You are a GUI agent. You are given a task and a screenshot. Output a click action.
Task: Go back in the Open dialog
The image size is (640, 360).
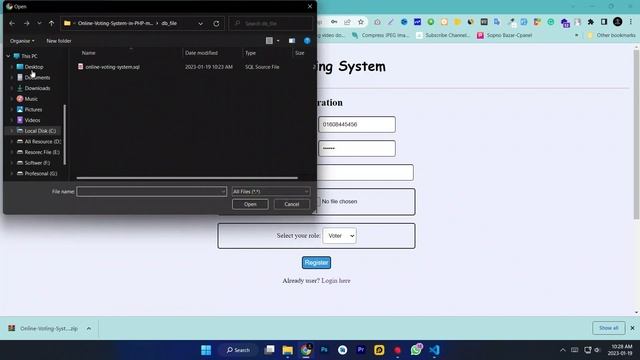point(12,24)
